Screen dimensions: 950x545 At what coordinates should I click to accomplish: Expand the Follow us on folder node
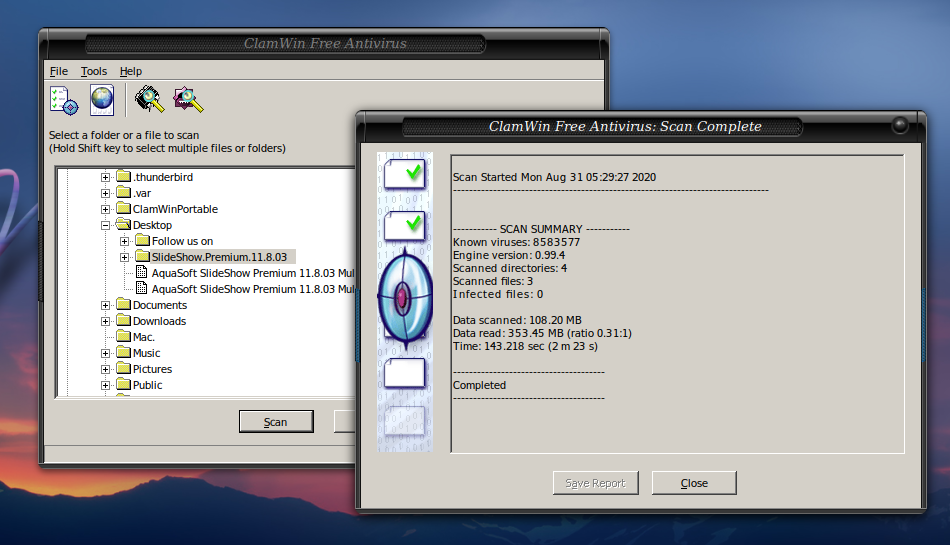pos(124,241)
